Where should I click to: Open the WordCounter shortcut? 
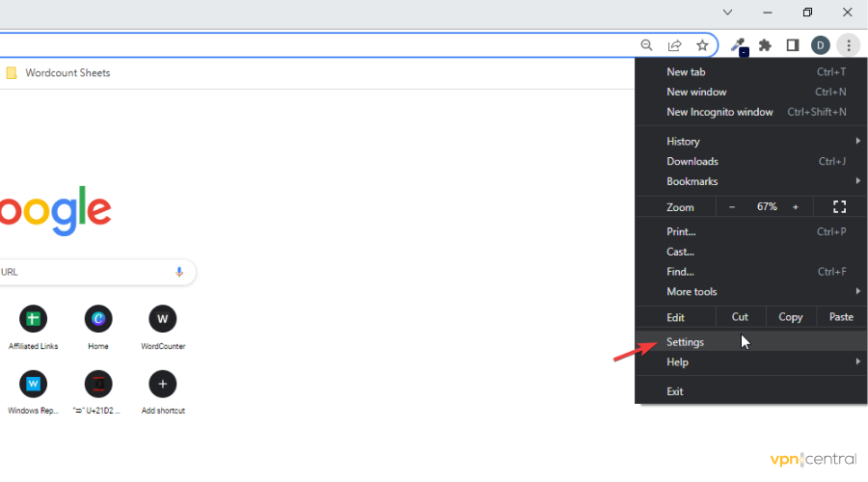pyautogui.click(x=163, y=327)
